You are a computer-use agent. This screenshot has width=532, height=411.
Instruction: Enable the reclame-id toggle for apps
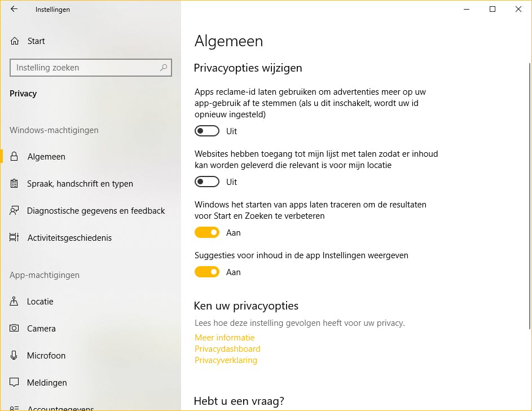coord(207,131)
